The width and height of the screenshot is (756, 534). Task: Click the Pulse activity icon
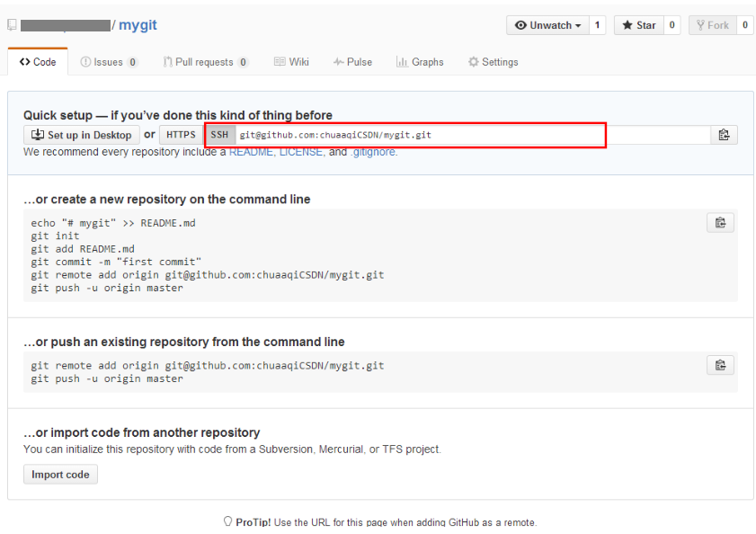(339, 62)
